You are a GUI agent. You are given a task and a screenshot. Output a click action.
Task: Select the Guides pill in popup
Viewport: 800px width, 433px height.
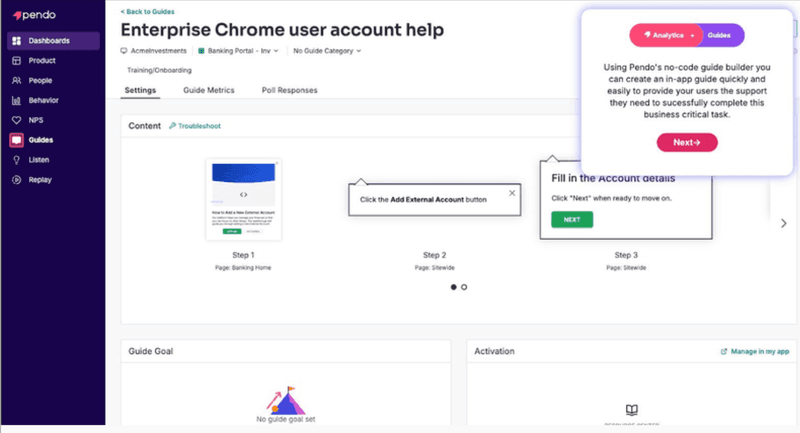pyautogui.click(x=719, y=35)
